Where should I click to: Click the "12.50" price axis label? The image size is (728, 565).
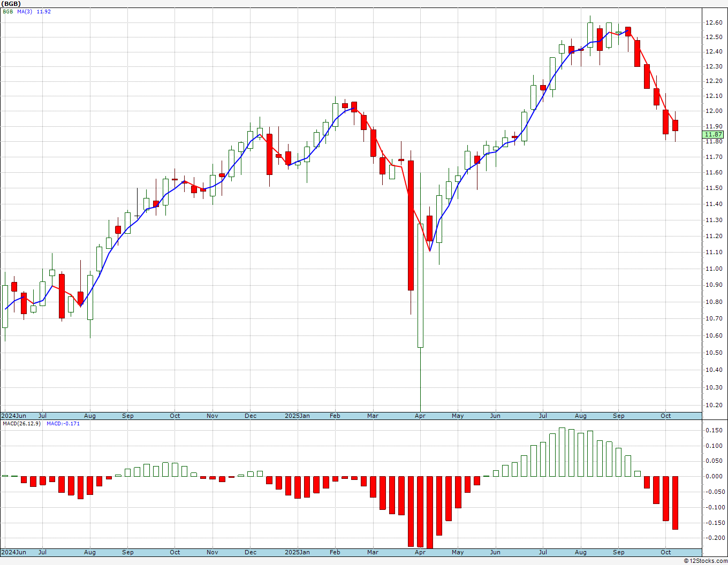click(x=714, y=37)
